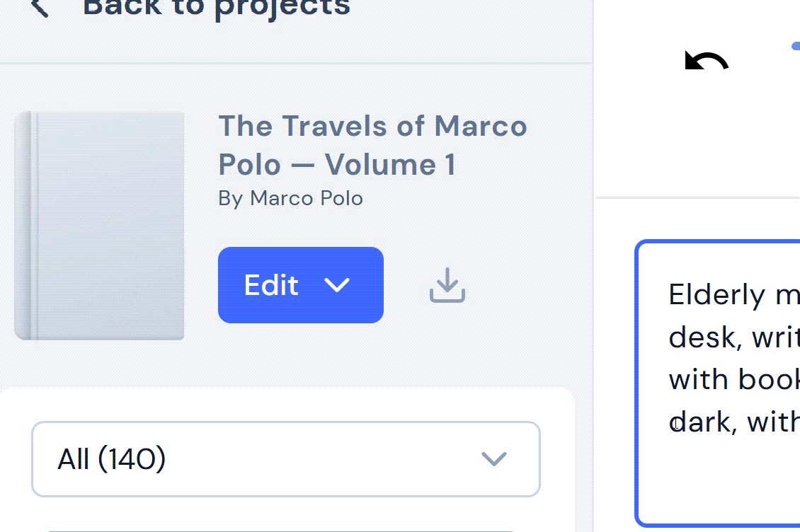The height and width of the screenshot is (532, 800).
Task: Expand the chevron on the Edit button
Action: 337,285
